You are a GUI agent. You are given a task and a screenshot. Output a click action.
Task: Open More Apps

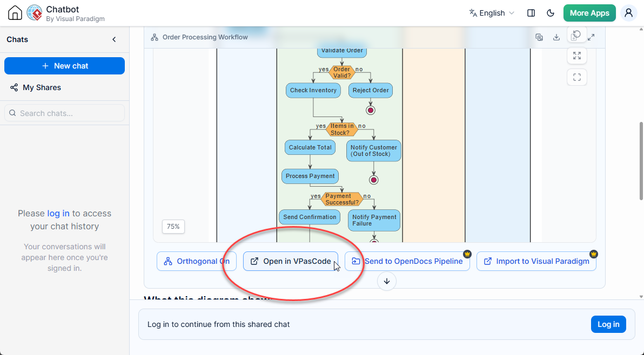click(589, 13)
